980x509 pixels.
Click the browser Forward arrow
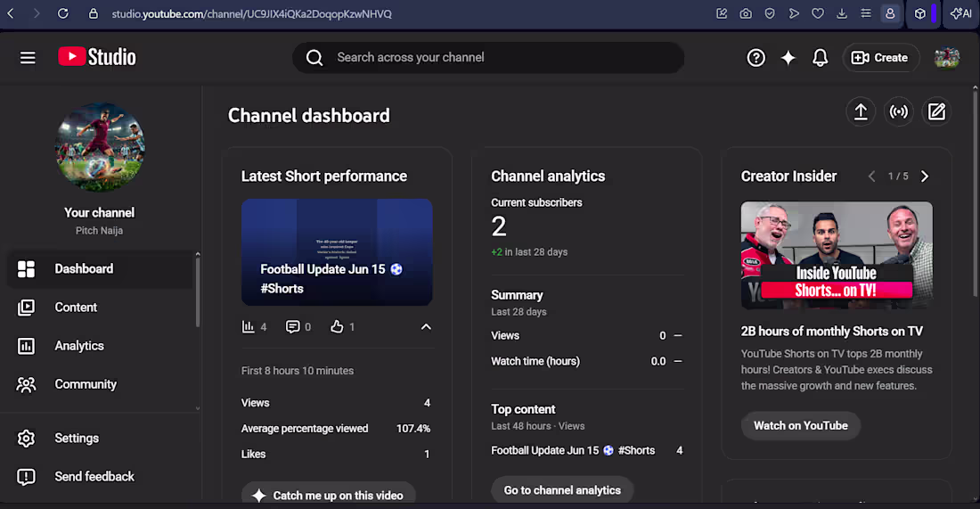point(37,13)
